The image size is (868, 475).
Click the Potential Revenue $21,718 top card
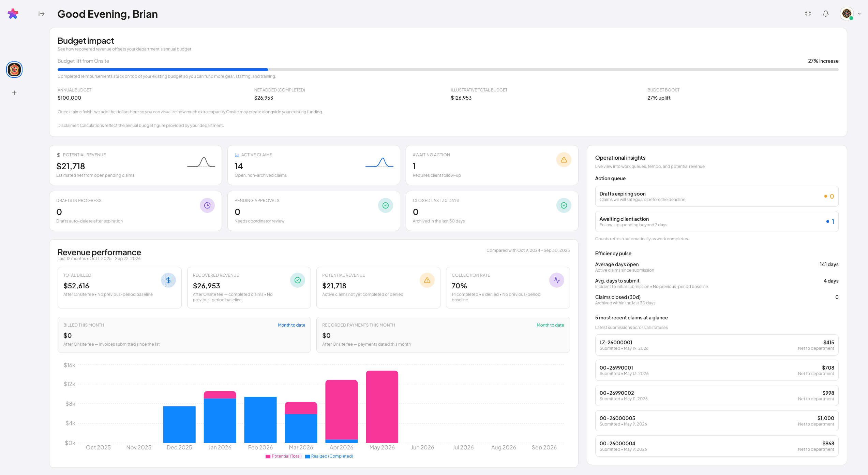135,165
